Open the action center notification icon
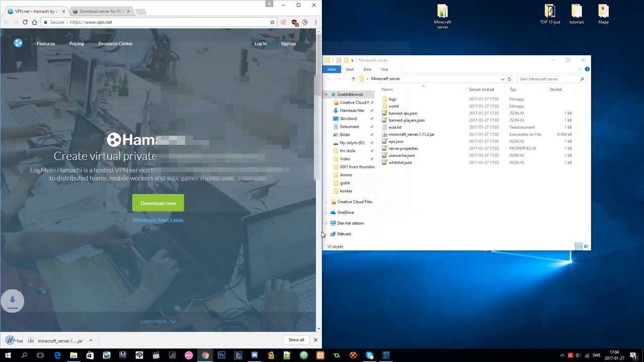Viewport: 644px width, 362px height. point(633,355)
